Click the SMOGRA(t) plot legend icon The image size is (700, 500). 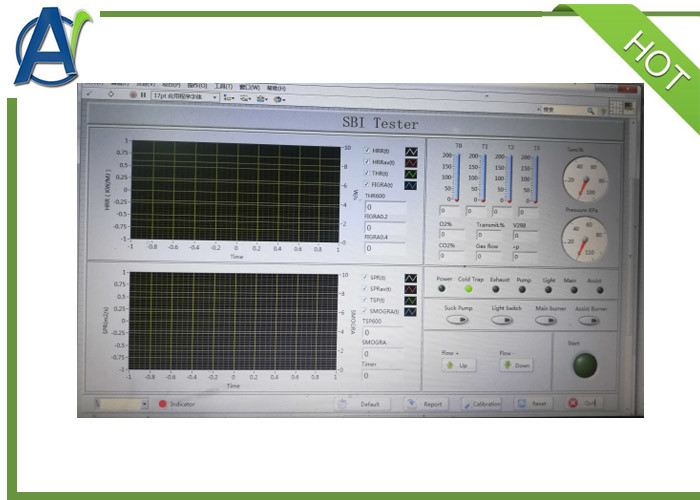click(x=410, y=312)
